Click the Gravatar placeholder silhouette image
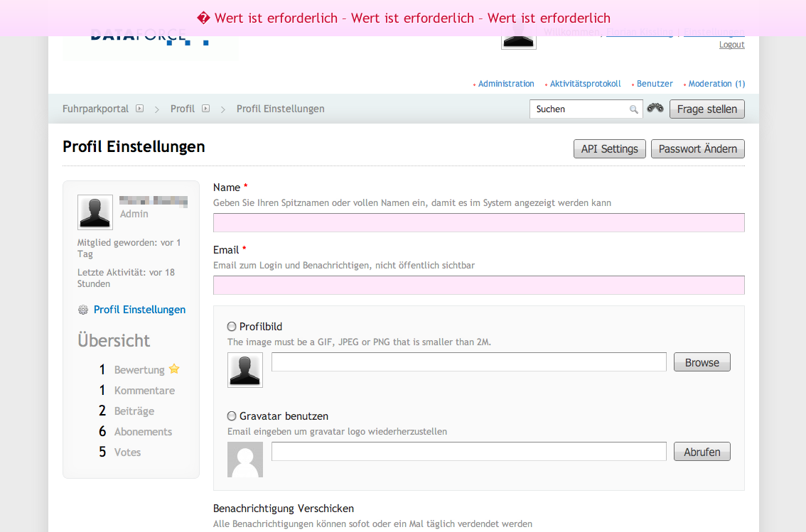The width and height of the screenshot is (806, 532). (245, 460)
